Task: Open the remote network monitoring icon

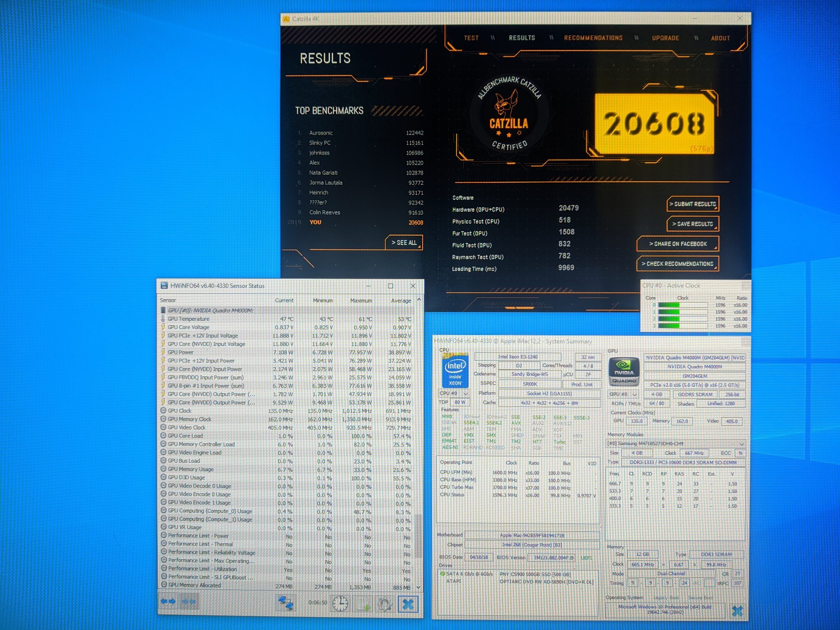Action: pos(286,604)
